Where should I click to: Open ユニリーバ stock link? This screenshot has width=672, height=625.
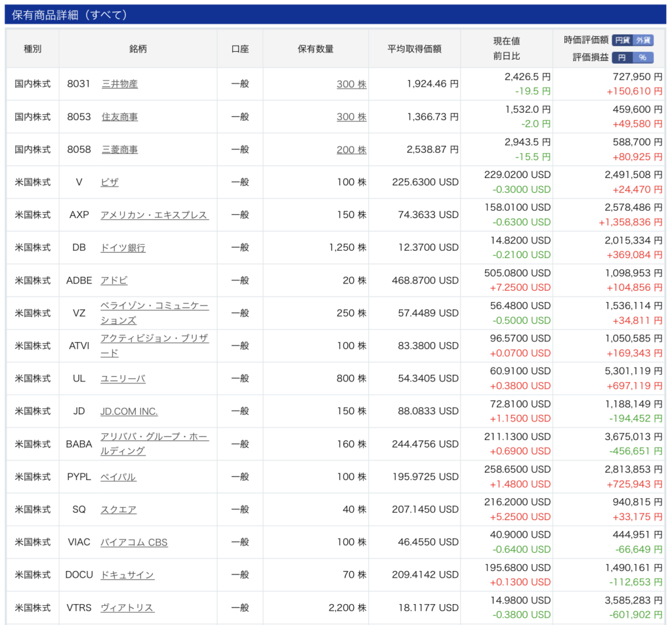point(123,379)
